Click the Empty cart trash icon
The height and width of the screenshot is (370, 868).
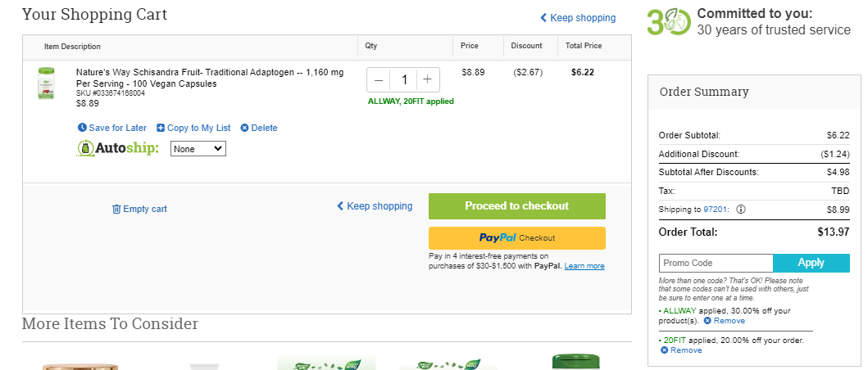tap(116, 209)
